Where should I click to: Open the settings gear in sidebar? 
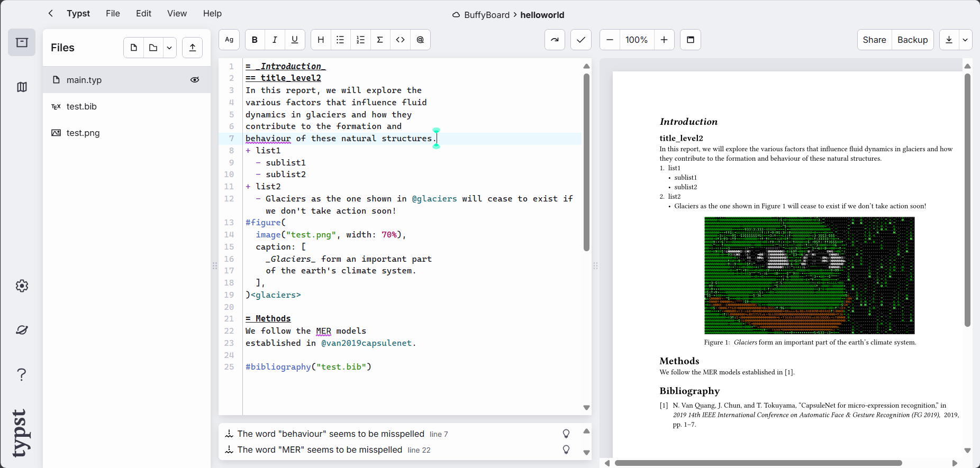point(22,286)
